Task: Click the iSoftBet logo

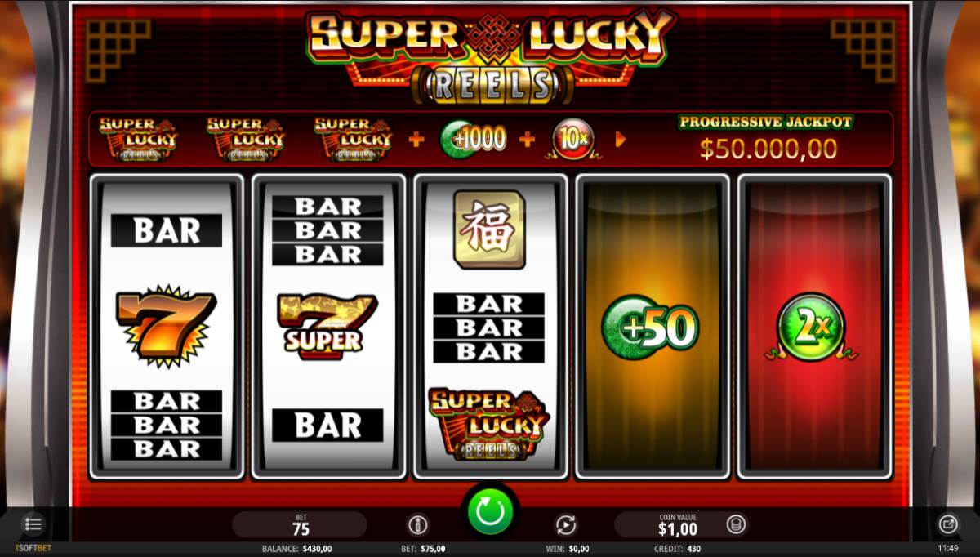Action: [x=33, y=548]
